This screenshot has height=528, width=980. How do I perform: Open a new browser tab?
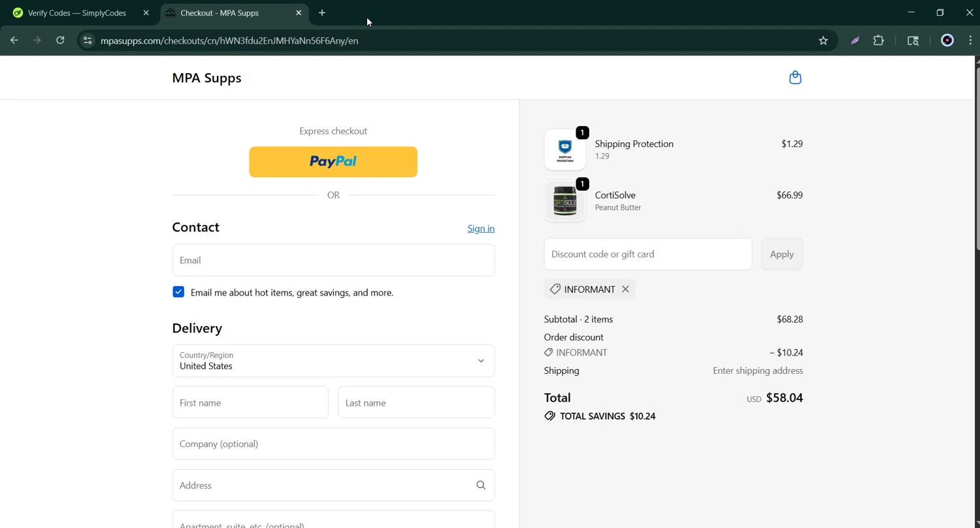click(x=322, y=13)
